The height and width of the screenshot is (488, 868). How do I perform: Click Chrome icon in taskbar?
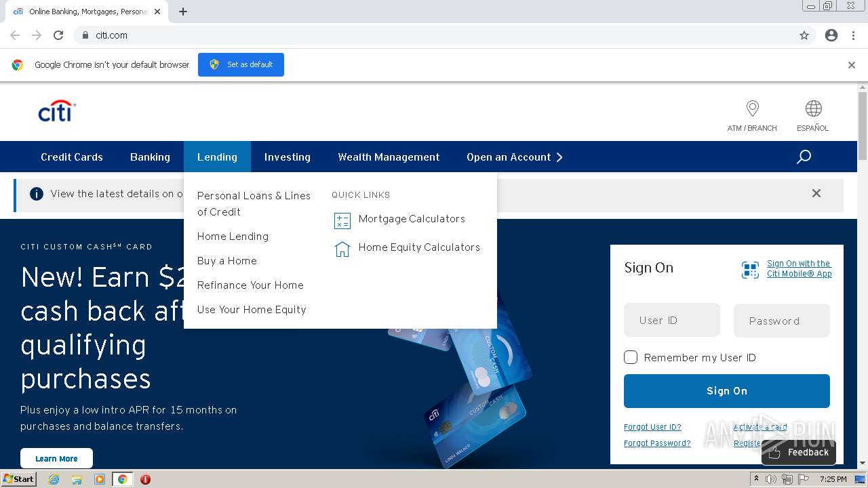click(122, 479)
